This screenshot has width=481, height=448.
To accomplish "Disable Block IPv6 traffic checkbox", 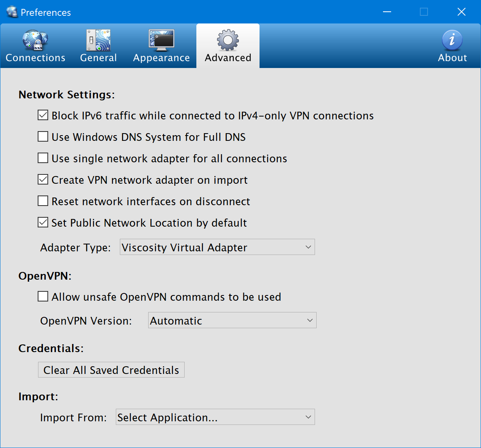I will (43, 115).
